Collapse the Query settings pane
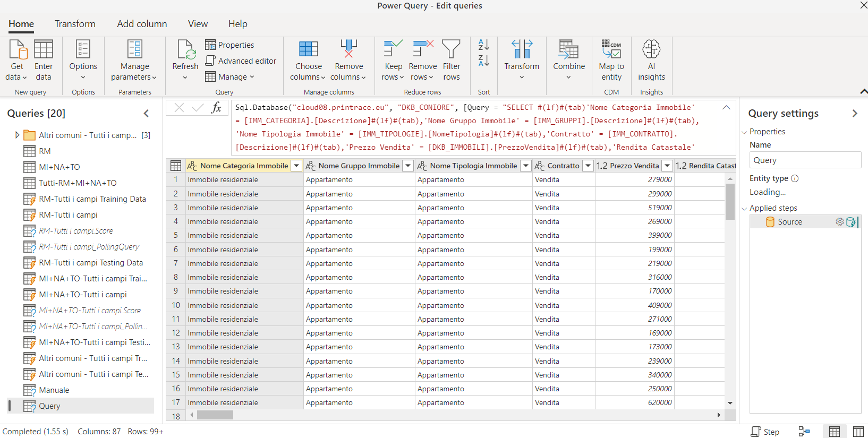The image size is (868, 438). click(854, 113)
